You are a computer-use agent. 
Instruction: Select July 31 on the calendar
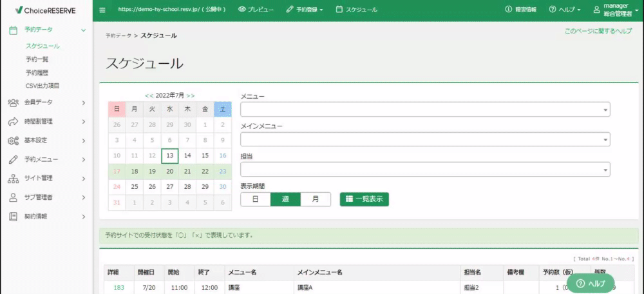pyautogui.click(x=117, y=202)
